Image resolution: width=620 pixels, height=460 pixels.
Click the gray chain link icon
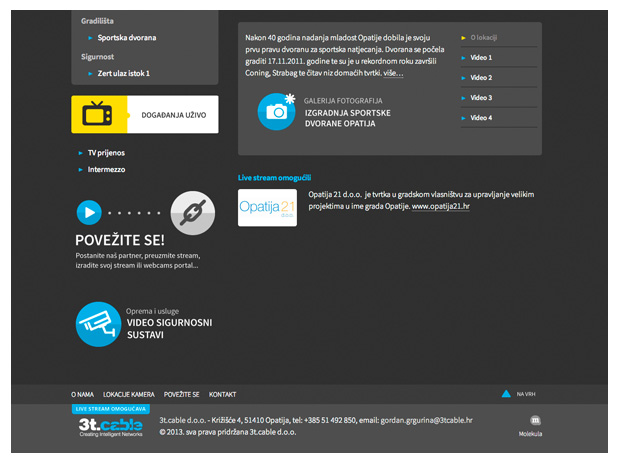click(192, 212)
